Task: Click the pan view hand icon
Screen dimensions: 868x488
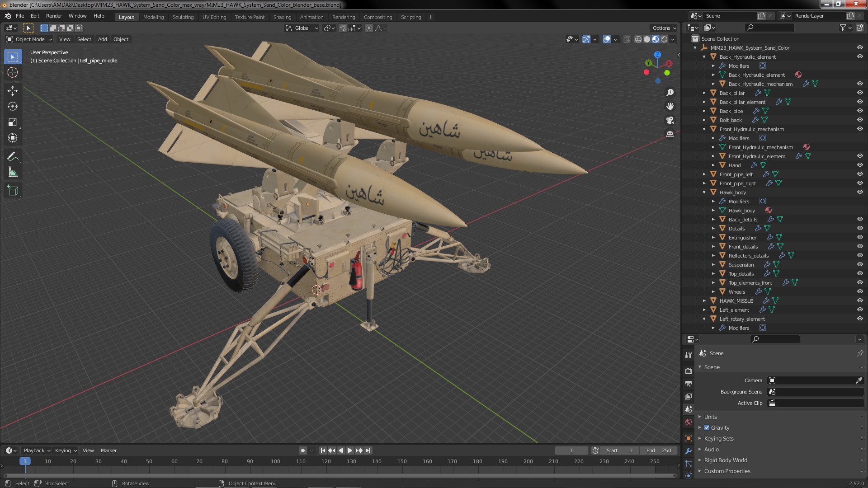Action: (670, 106)
